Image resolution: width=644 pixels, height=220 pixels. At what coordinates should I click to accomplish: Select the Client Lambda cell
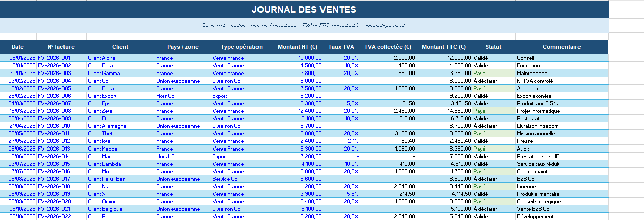[x=120, y=164]
